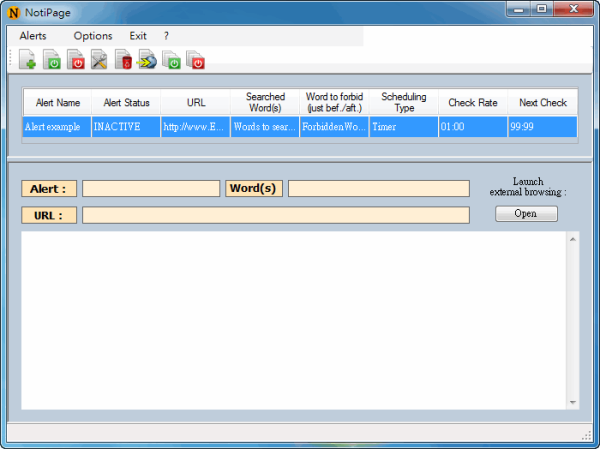The height and width of the screenshot is (449, 600).
Task: Activate selected alert with green power icon
Action: click(51, 61)
